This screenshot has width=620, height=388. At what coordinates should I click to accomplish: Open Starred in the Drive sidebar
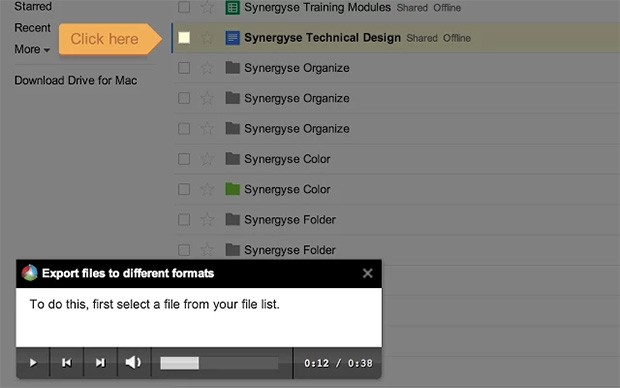click(x=33, y=6)
